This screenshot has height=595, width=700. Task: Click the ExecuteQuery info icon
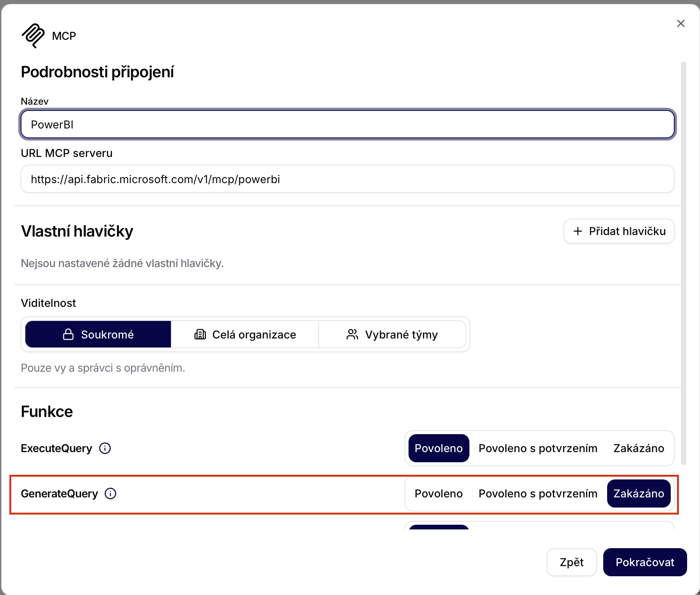tap(105, 448)
